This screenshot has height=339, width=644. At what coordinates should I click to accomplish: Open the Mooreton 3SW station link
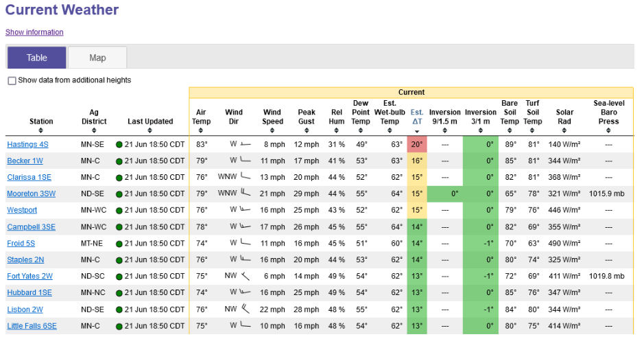(x=32, y=194)
